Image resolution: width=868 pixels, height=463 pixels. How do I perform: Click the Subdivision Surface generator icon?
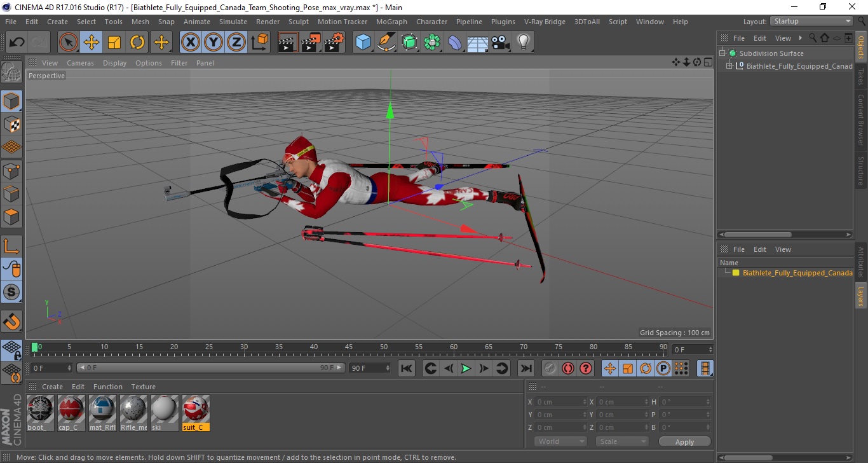pos(409,43)
